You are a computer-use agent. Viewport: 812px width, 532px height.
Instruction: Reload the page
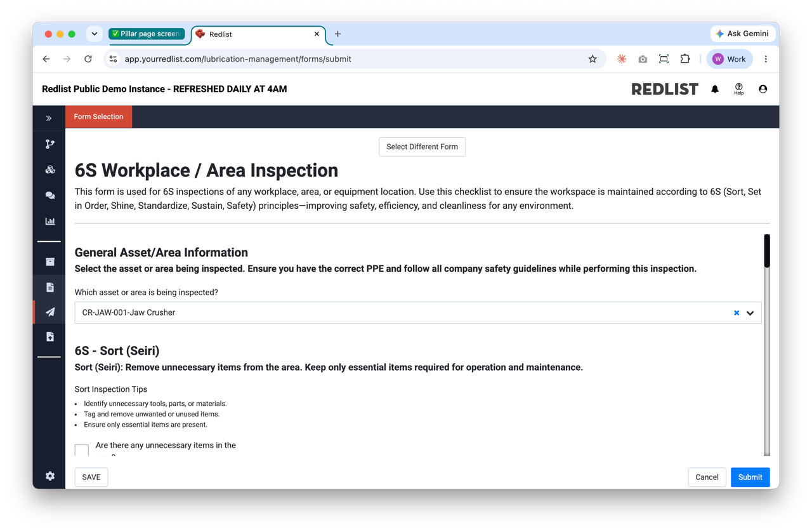tap(88, 59)
